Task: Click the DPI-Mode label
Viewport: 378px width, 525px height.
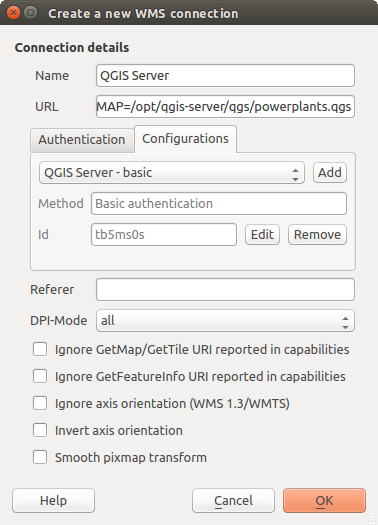Action: (59, 321)
